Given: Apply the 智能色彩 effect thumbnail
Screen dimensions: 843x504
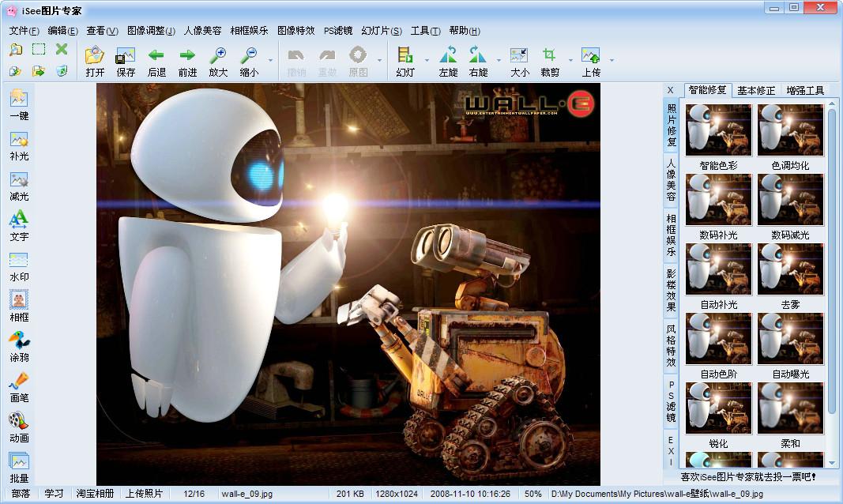Looking at the screenshot, I should (x=718, y=130).
